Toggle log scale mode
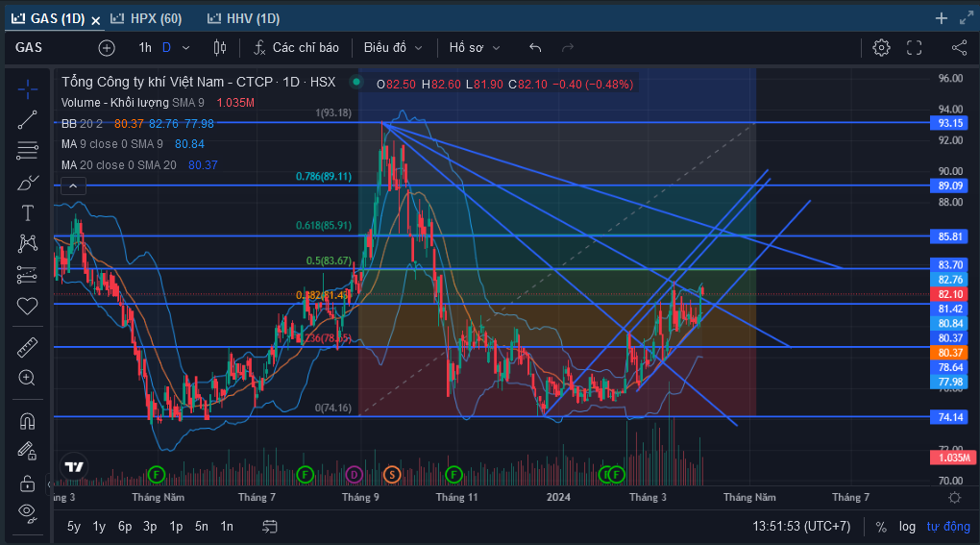 click(x=908, y=526)
